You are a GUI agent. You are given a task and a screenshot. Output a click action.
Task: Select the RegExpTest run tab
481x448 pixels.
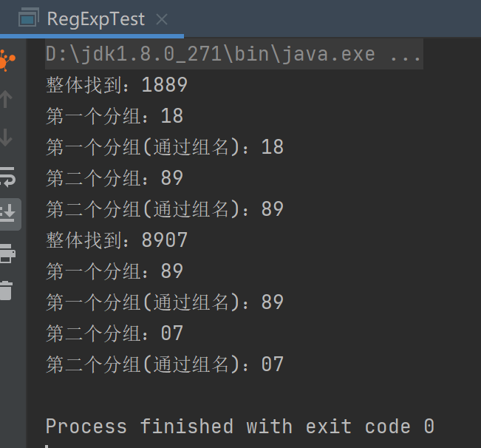point(96,19)
